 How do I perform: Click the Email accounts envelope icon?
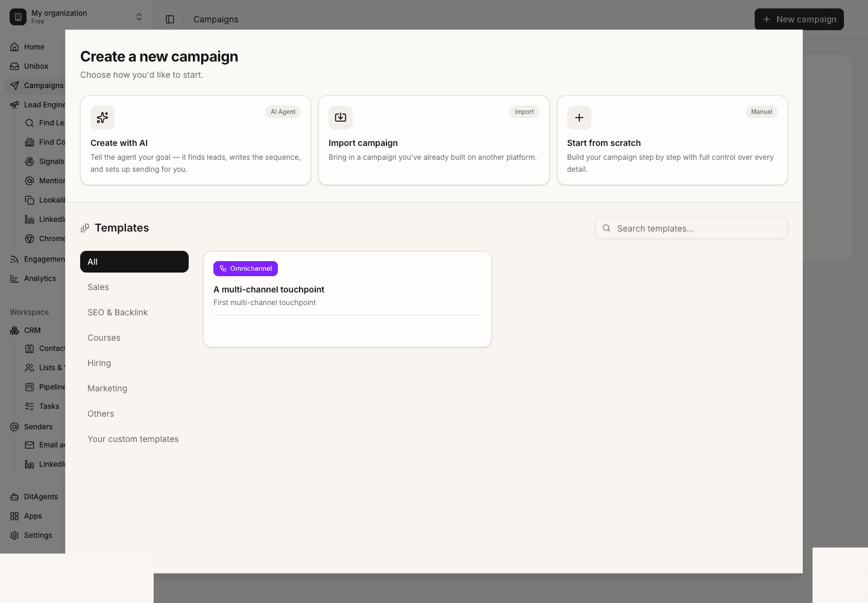[x=30, y=445]
